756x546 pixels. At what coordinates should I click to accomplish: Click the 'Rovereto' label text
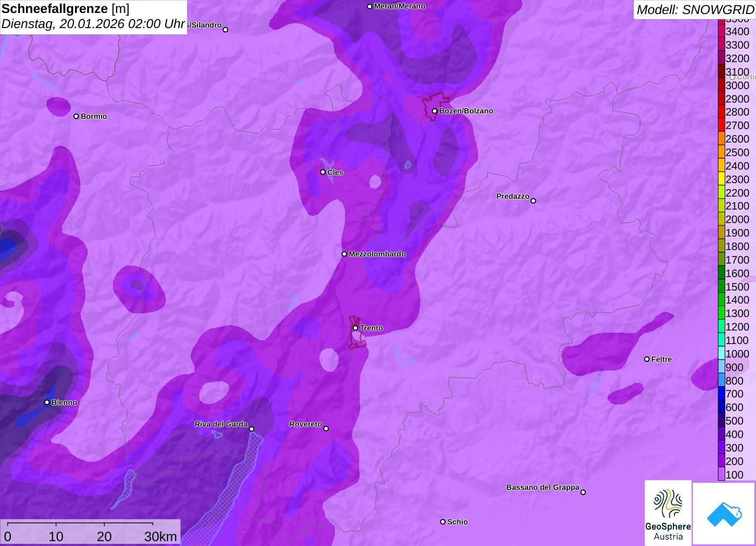point(306,424)
